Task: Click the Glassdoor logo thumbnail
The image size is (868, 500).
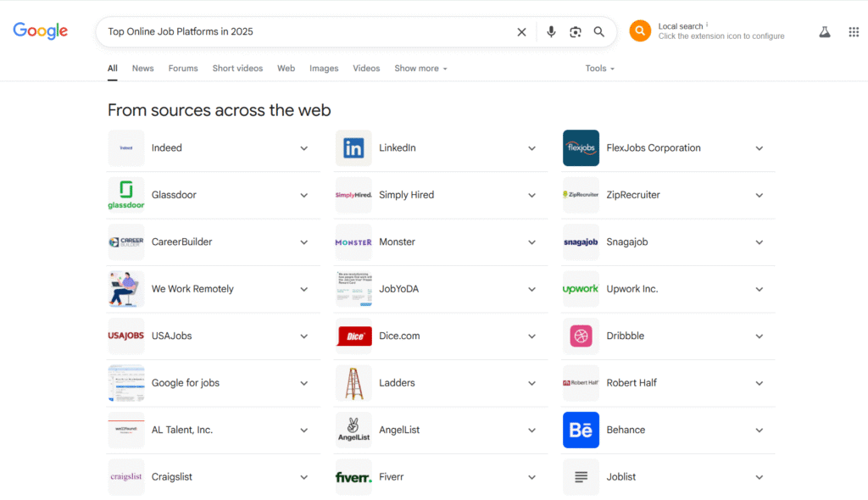Action: (126, 195)
